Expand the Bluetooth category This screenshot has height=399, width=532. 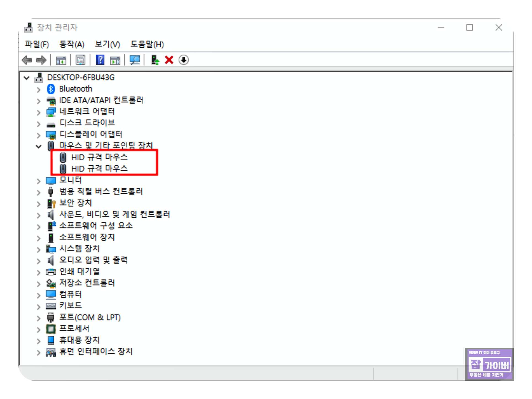click(39, 90)
